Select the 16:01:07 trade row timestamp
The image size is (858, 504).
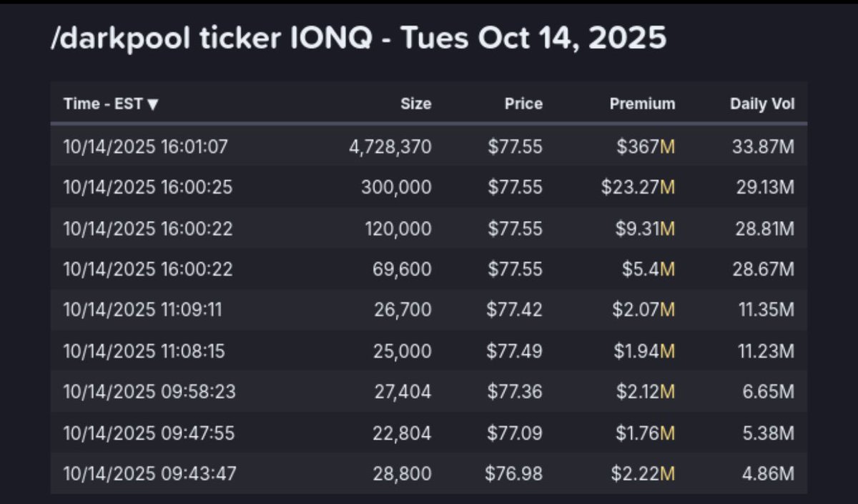click(x=145, y=147)
